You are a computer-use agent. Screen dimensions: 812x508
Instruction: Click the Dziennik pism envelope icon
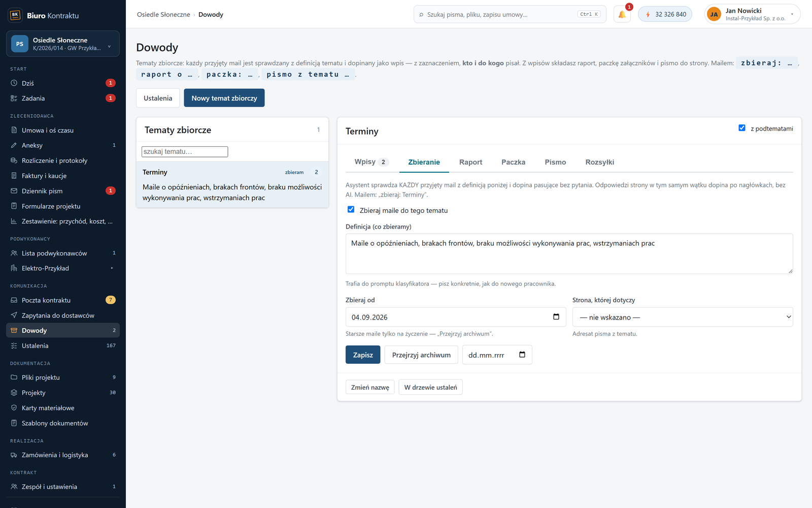tap(14, 191)
